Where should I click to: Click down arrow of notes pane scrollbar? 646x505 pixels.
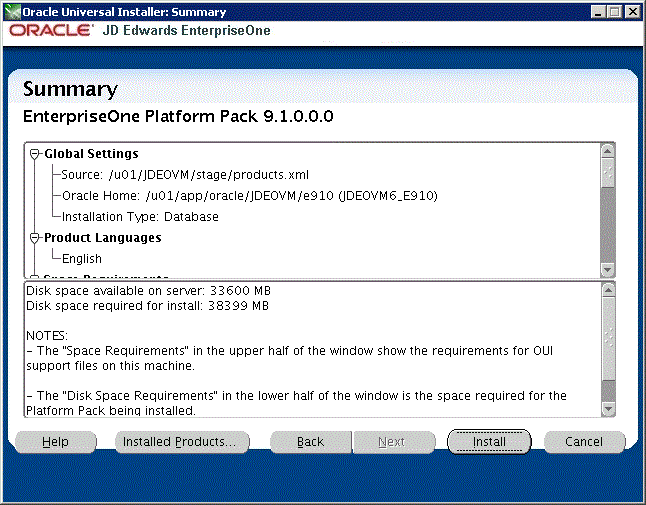pyautogui.click(x=609, y=409)
